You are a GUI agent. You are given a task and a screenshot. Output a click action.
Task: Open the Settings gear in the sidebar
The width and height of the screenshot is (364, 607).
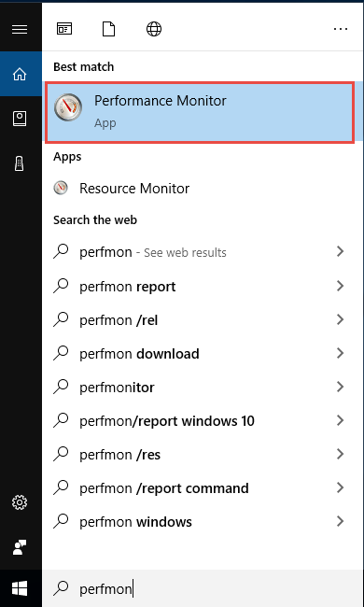click(20, 502)
